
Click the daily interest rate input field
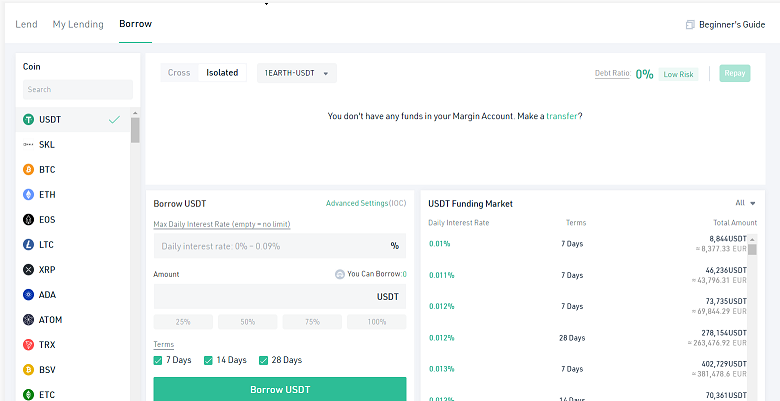(280, 246)
